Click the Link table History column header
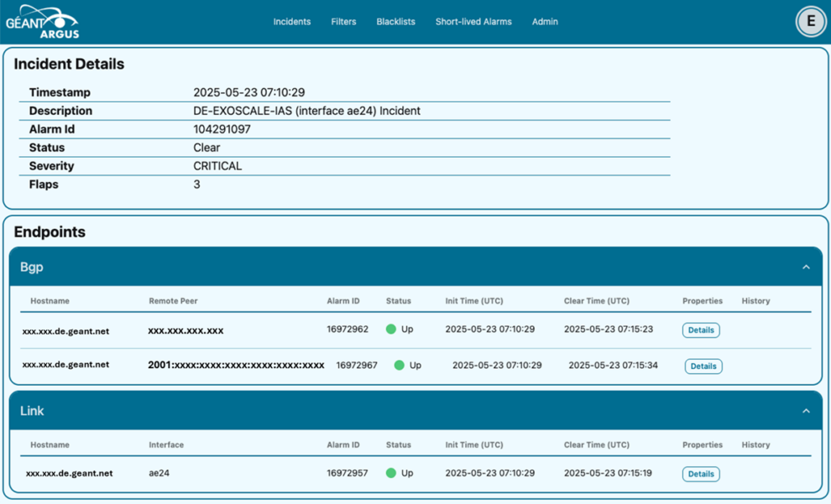Image resolution: width=831 pixels, height=504 pixels. pos(755,445)
